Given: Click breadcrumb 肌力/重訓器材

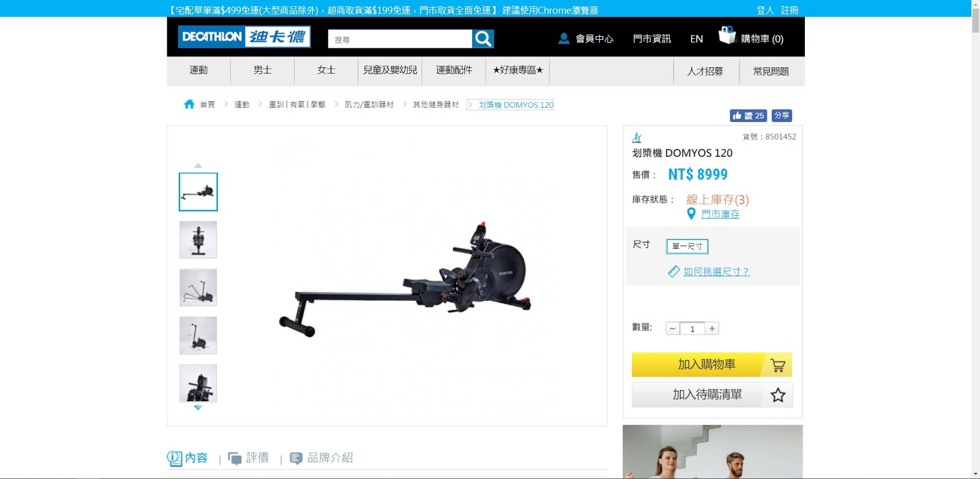Looking at the screenshot, I should [369, 105].
